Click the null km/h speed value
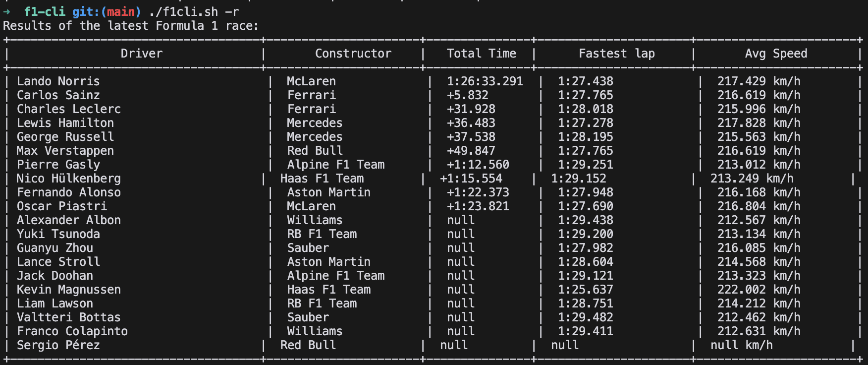Image resolution: width=868 pixels, height=365 pixels. 742,345
